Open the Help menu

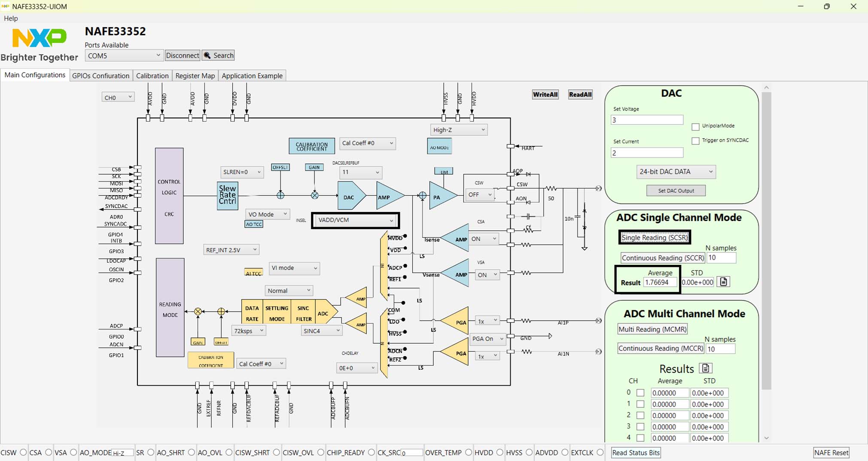click(11, 18)
